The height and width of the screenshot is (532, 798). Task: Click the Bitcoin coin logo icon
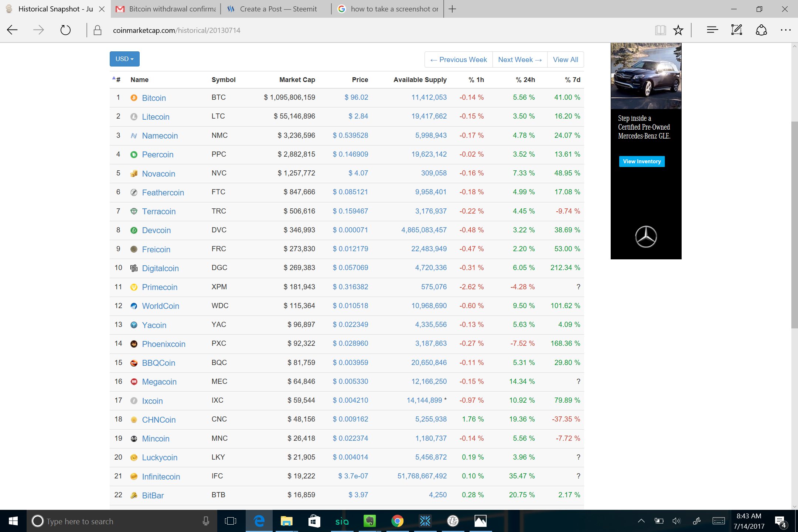click(134, 98)
